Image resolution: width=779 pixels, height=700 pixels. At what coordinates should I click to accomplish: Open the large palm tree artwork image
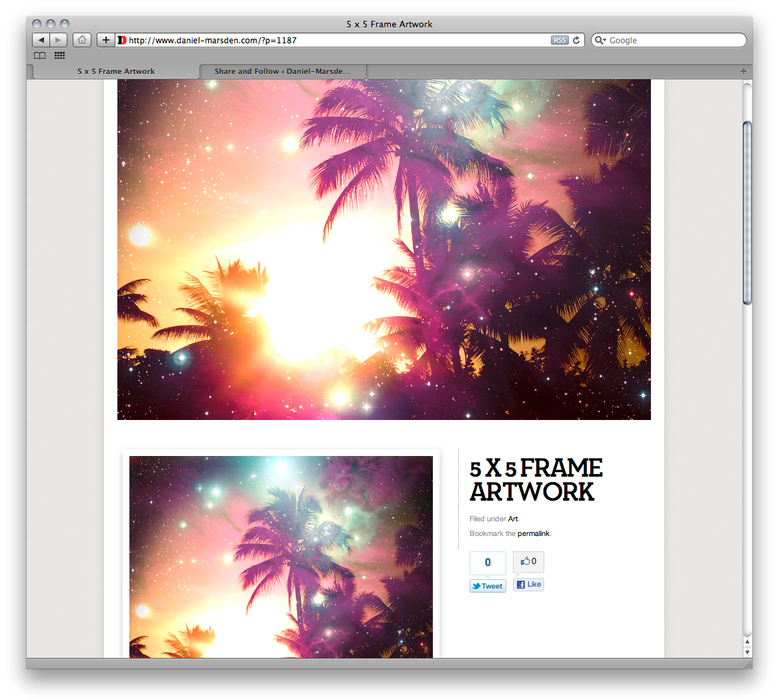tap(384, 249)
